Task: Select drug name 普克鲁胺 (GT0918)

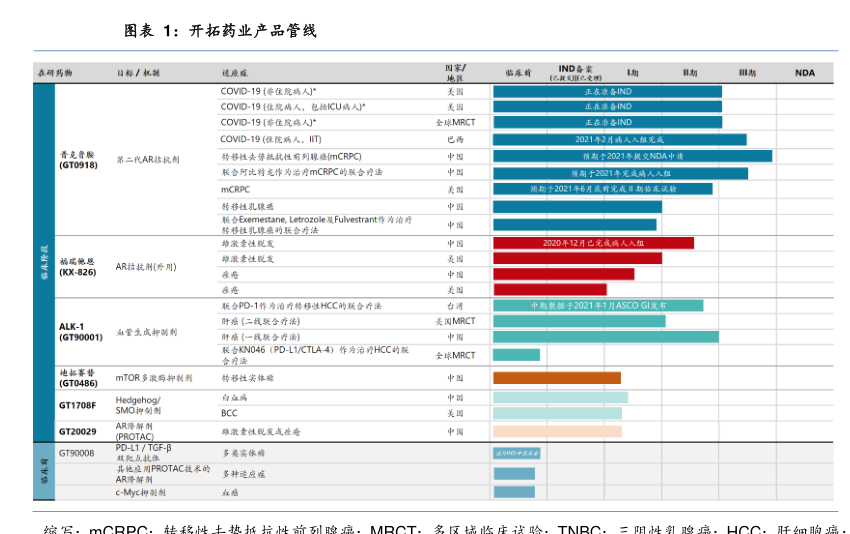Action: (78, 160)
